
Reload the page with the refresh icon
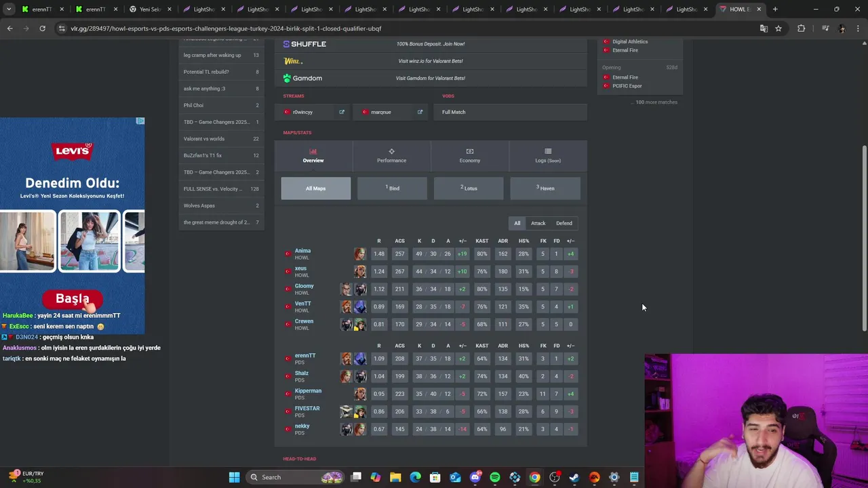(x=42, y=28)
